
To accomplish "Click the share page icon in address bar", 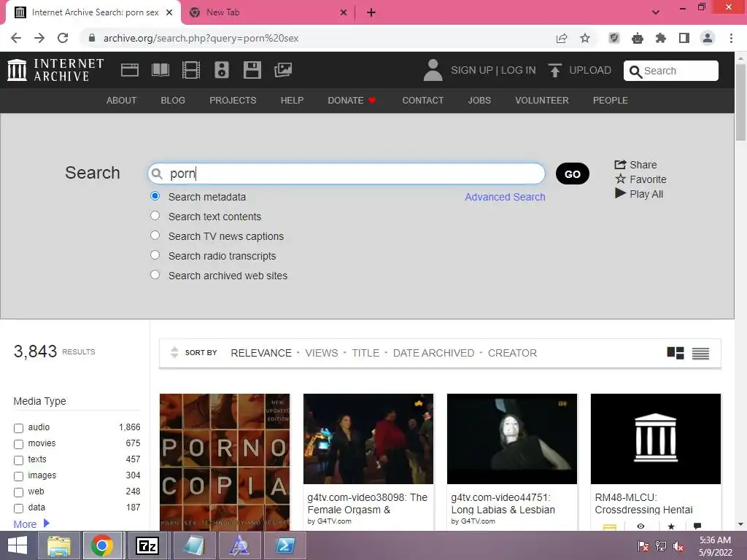I will coord(562,38).
